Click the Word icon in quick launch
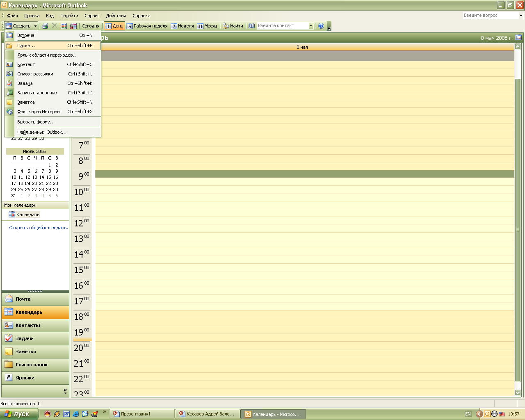The image size is (525, 420). click(66, 414)
